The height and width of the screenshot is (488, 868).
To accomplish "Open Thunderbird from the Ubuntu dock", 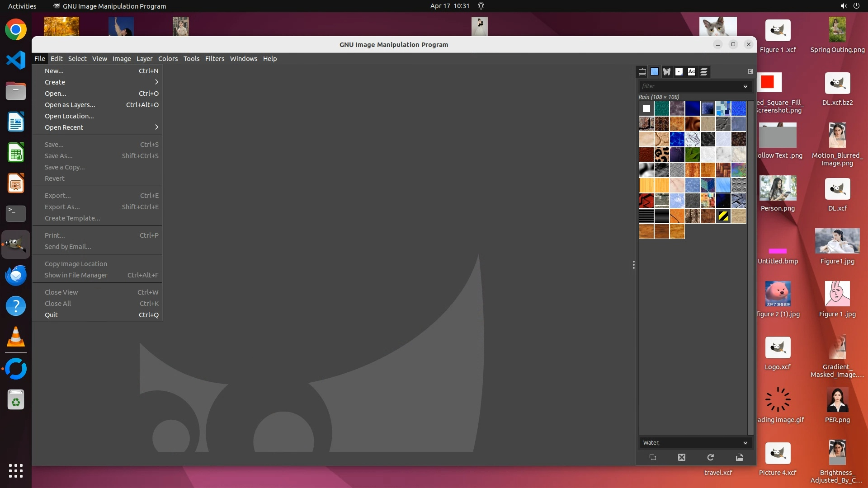I will [16, 275].
